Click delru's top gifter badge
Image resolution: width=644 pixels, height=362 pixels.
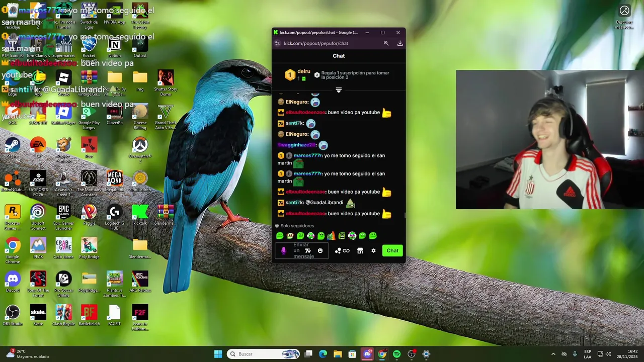(290, 75)
